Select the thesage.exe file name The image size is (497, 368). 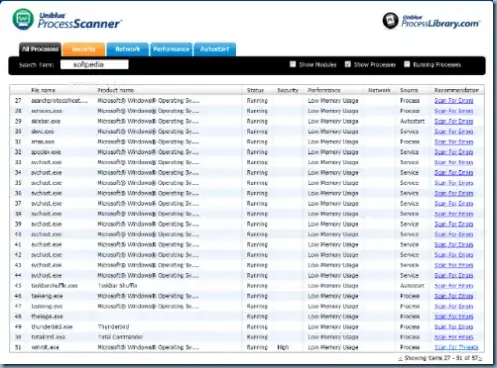[x=47, y=317]
